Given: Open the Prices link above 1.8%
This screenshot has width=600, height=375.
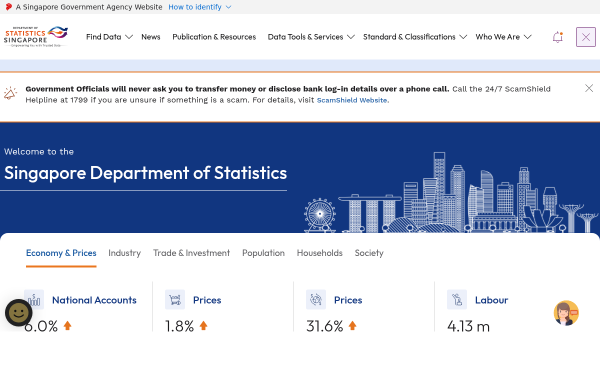Looking at the screenshot, I should pos(207,300).
